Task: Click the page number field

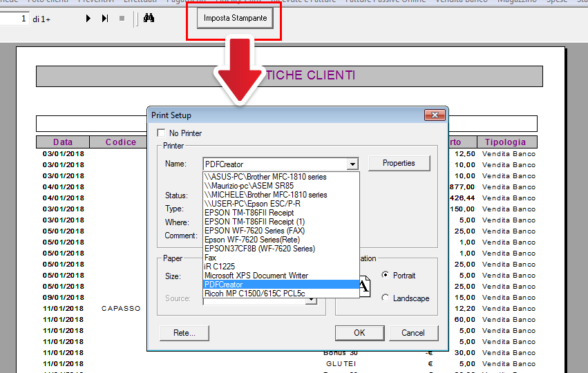Action: [x=14, y=19]
